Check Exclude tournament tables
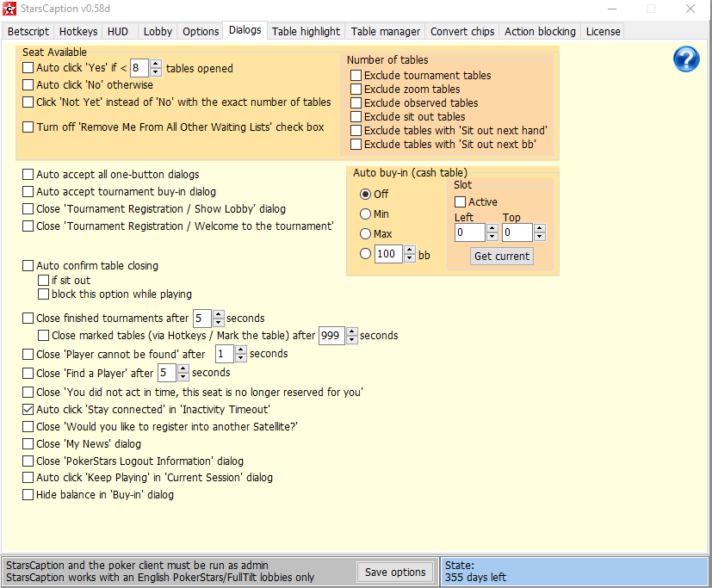The image size is (712, 588). [356, 76]
